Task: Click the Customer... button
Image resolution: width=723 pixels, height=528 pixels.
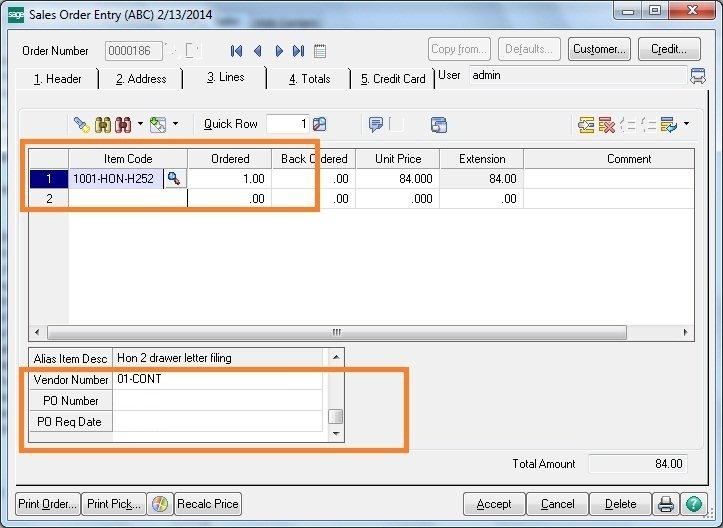Action: (x=599, y=49)
